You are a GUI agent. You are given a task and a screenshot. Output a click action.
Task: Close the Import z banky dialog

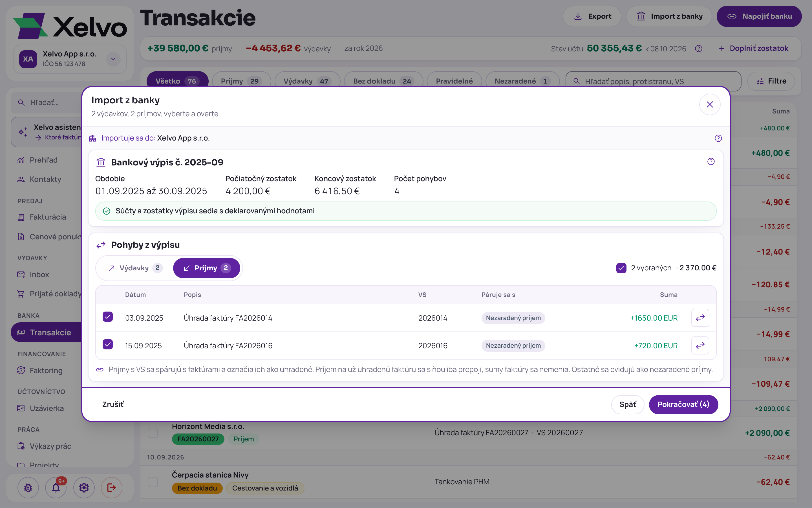pos(710,104)
